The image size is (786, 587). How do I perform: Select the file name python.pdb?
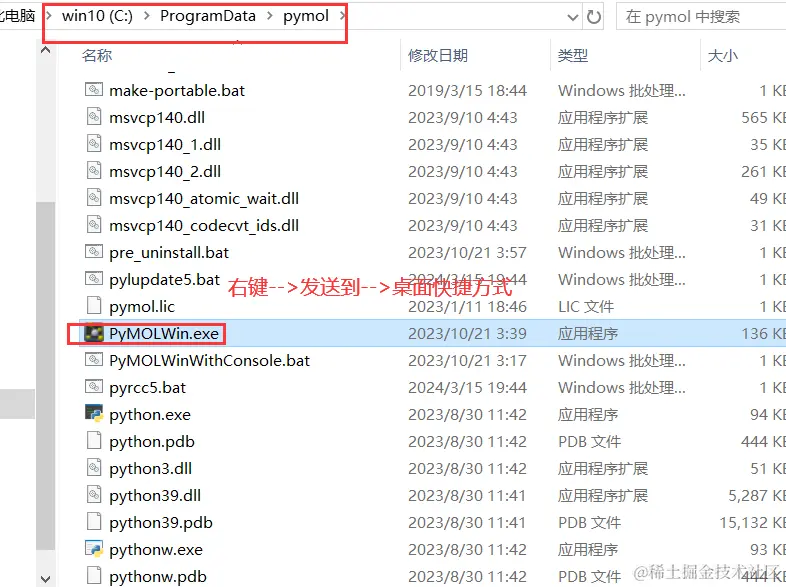(x=152, y=442)
